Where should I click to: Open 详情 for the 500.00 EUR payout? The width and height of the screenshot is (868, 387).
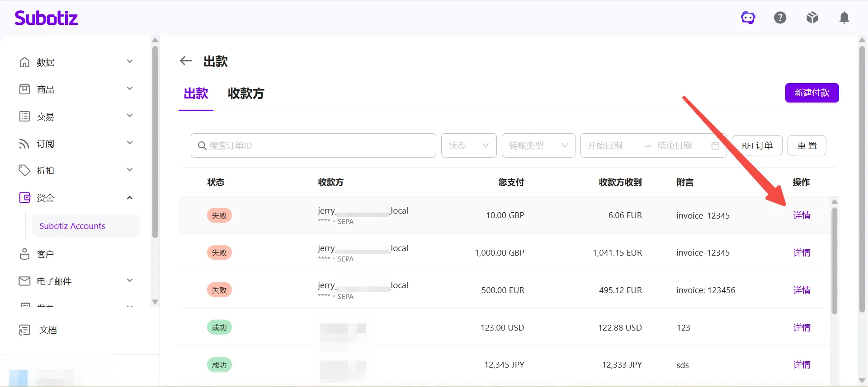(x=802, y=290)
